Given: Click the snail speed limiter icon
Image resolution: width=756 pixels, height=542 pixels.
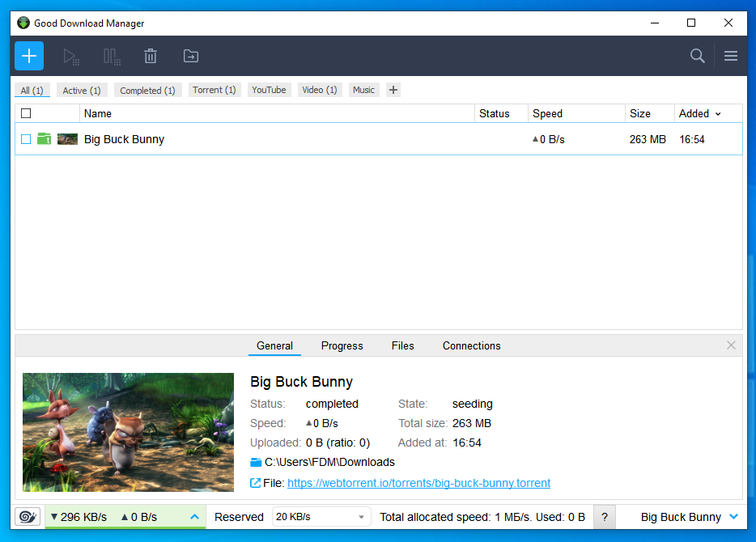Looking at the screenshot, I should click(27, 516).
